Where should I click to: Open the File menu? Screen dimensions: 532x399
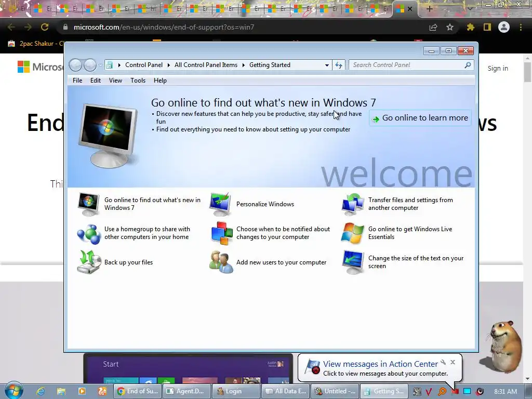[x=77, y=81]
